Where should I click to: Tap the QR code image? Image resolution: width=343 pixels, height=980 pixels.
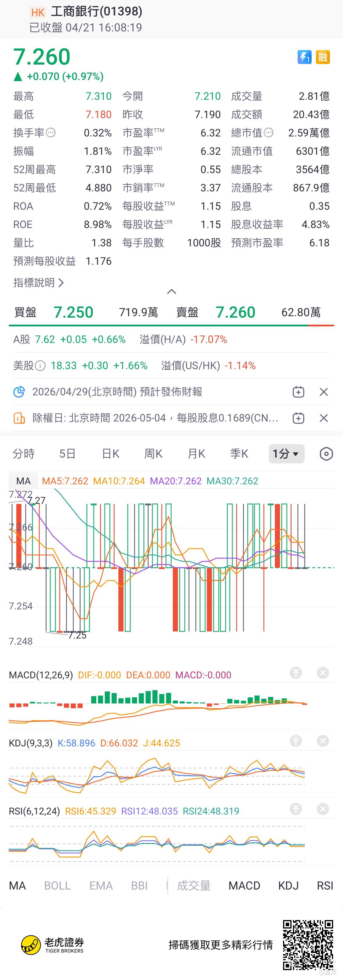[308, 945]
